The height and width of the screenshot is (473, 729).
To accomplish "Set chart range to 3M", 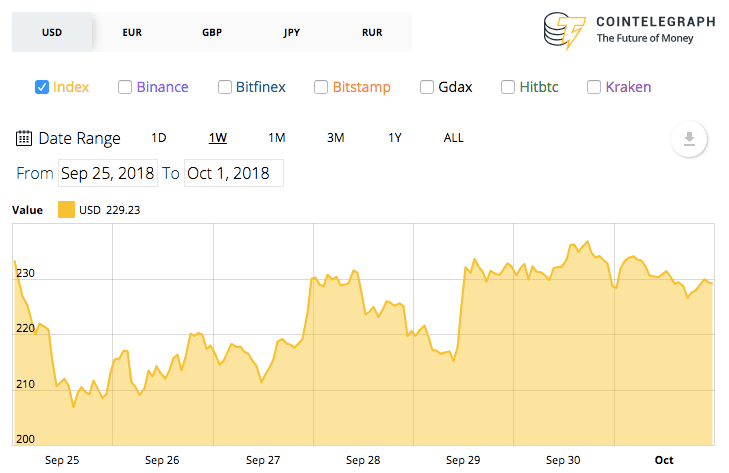I will (x=336, y=138).
